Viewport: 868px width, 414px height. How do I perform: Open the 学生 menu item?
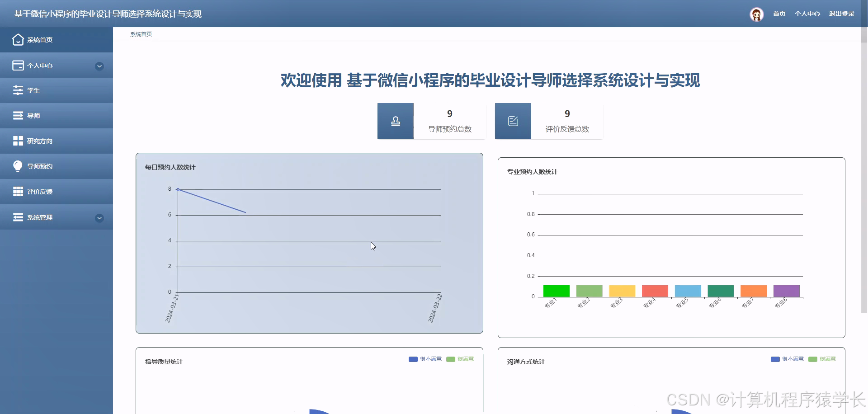[57, 90]
